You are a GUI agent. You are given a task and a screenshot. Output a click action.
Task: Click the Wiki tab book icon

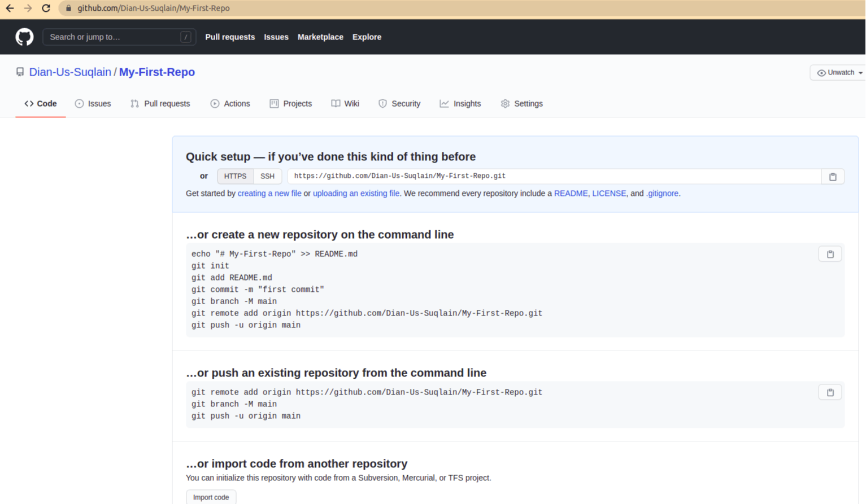pyautogui.click(x=336, y=104)
